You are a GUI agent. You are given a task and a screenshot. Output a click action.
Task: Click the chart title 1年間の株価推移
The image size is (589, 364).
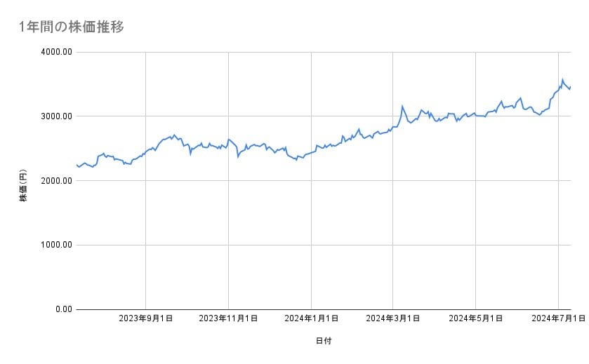[x=73, y=27]
